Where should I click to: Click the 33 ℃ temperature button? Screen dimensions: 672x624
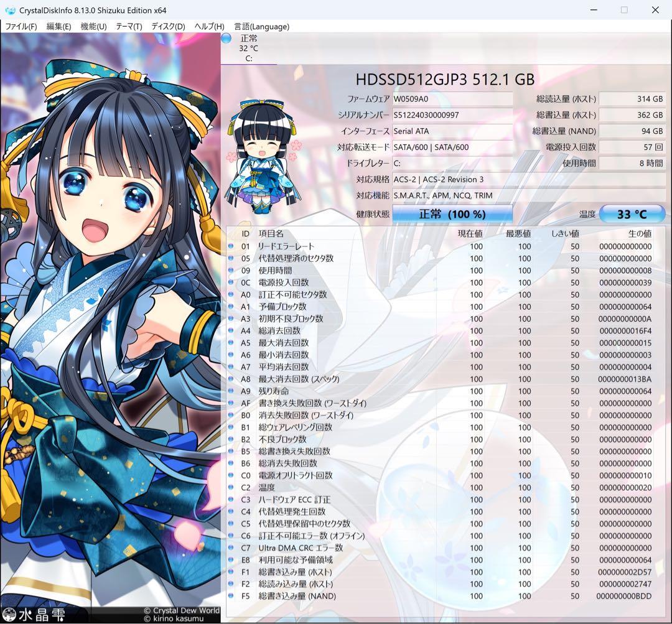[x=633, y=213]
